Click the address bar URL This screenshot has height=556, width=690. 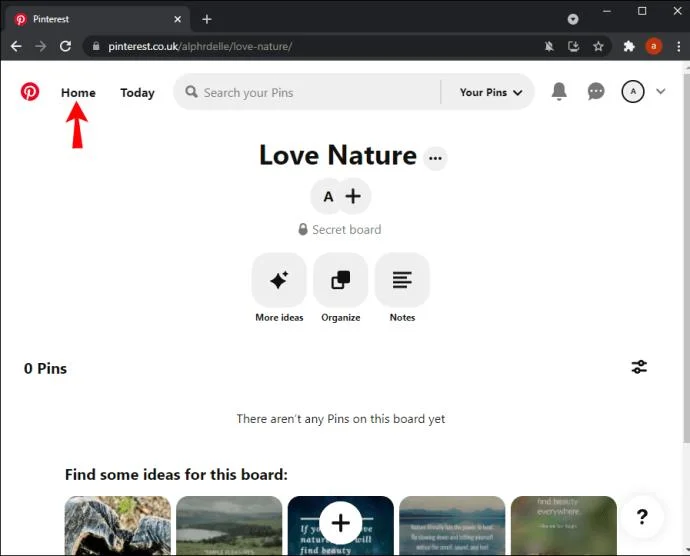pyautogui.click(x=200, y=46)
